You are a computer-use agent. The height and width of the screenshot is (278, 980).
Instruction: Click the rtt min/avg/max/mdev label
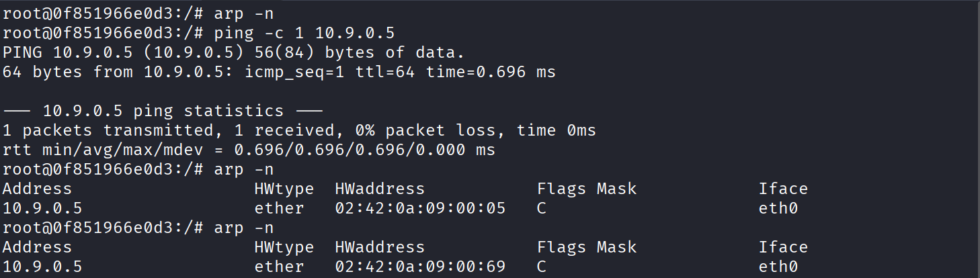[x=112, y=150]
